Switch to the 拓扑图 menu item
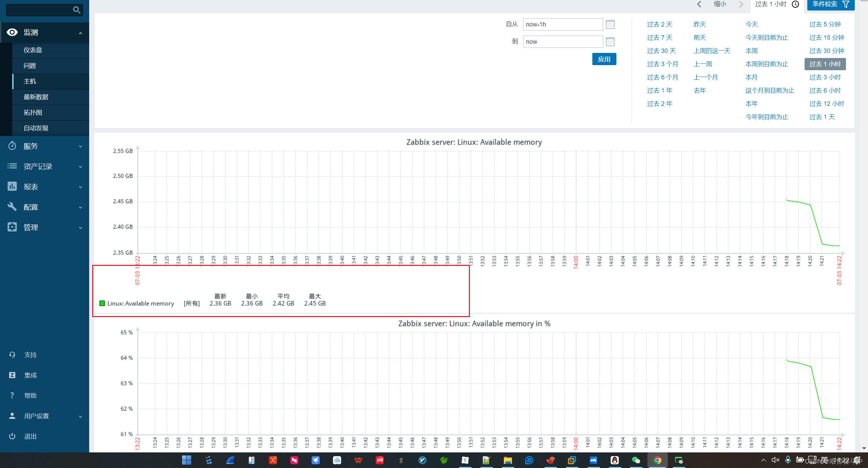Screen dimensions: 868x468 tap(33, 112)
